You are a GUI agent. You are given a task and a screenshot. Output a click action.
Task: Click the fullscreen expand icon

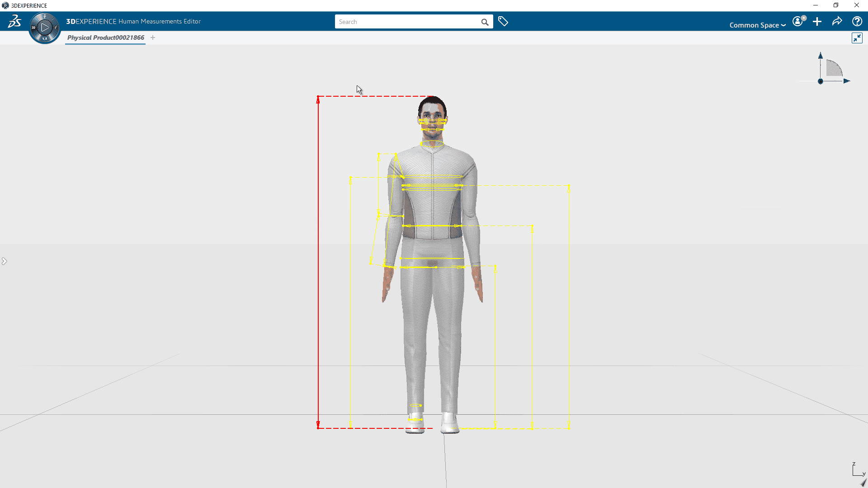(x=857, y=38)
